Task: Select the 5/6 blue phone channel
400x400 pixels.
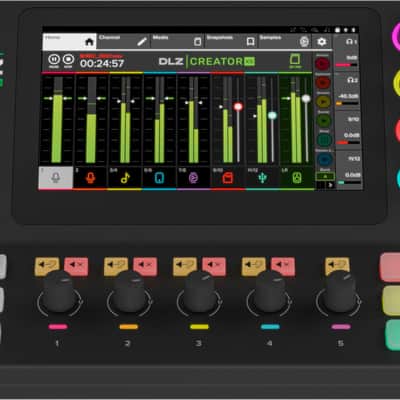Action: pos(159,178)
